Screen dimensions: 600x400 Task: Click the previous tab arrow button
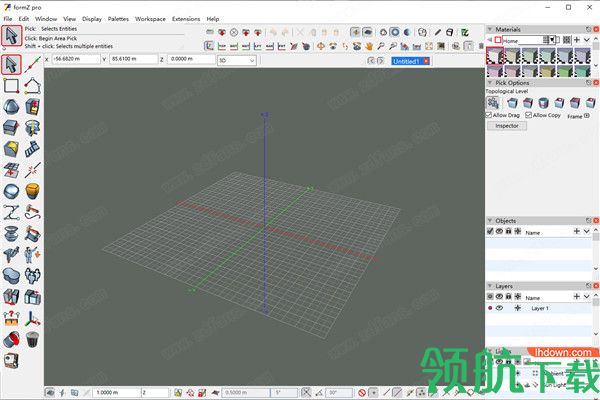(370, 60)
